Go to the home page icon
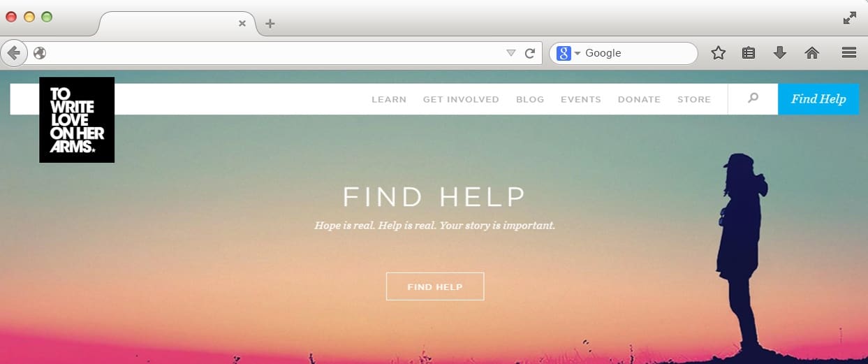The height and width of the screenshot is (364, 868). pyautogui.click(x=811, y=53)
